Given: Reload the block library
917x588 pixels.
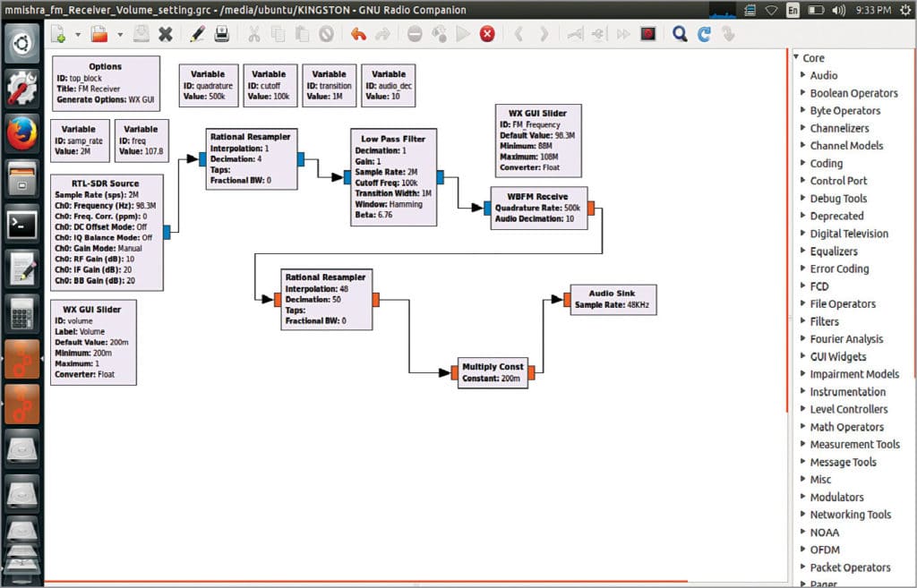Looking at the screenshot, I should click(x=705, y=33).
